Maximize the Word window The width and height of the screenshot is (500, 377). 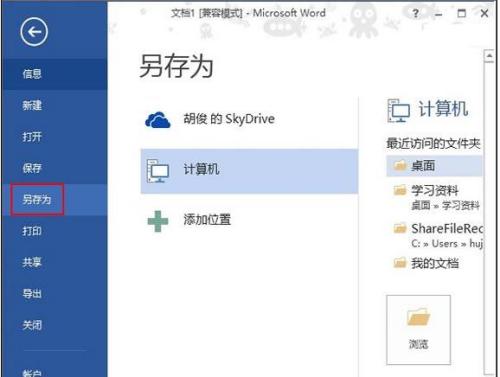tap(462, 13)
